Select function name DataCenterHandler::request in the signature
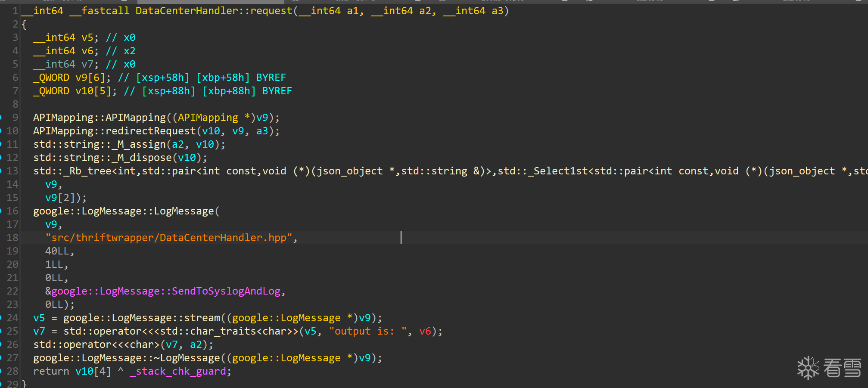The height and width of the screenshot is (388, 868). coord(214,11)
